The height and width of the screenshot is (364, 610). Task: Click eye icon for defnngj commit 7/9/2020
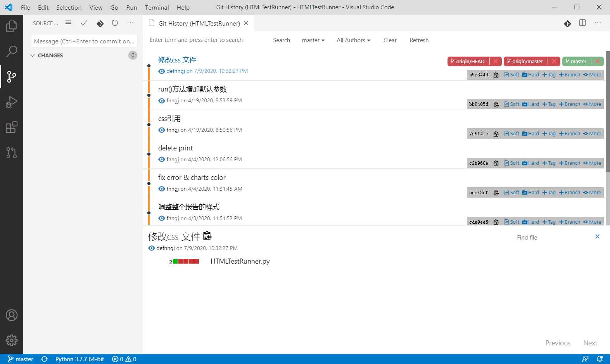click(162, 71)
